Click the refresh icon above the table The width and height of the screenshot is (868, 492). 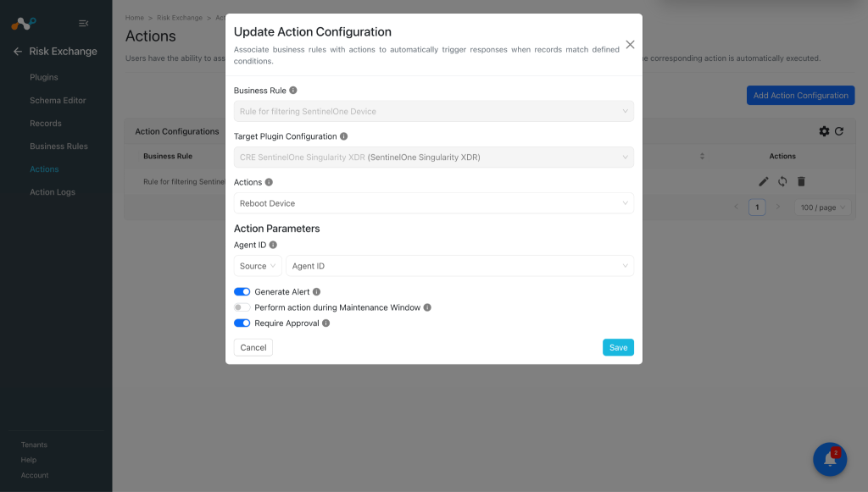[x=839, y=131]
